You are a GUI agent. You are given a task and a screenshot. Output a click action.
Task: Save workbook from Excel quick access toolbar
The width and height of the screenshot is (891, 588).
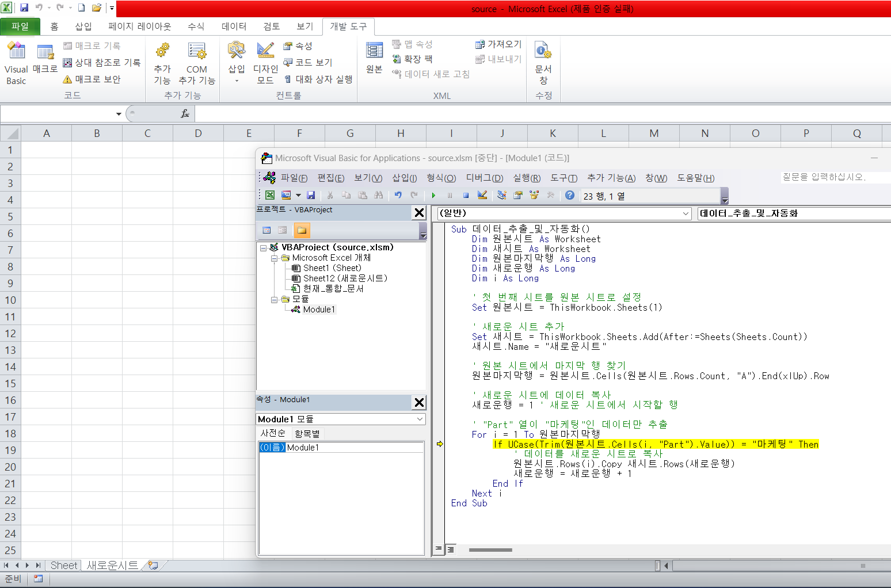coord(24,8)
